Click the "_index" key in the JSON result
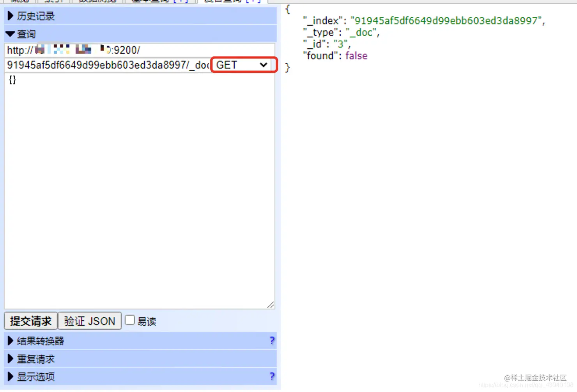577x392 pixels. [323, 21]
